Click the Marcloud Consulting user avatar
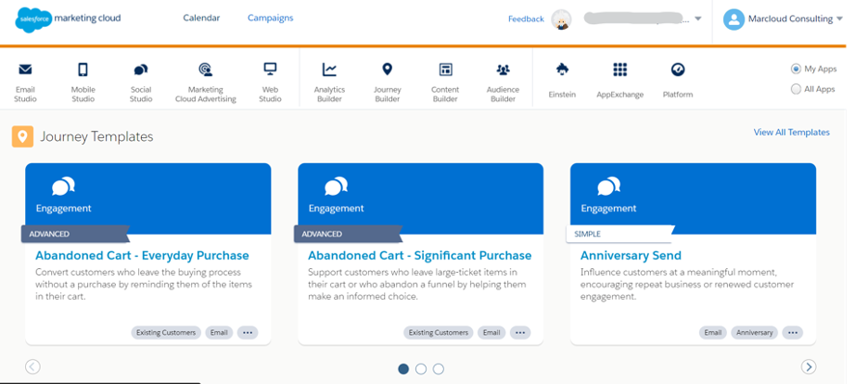Viewport: 868px width, 384px height. [734, 19]
